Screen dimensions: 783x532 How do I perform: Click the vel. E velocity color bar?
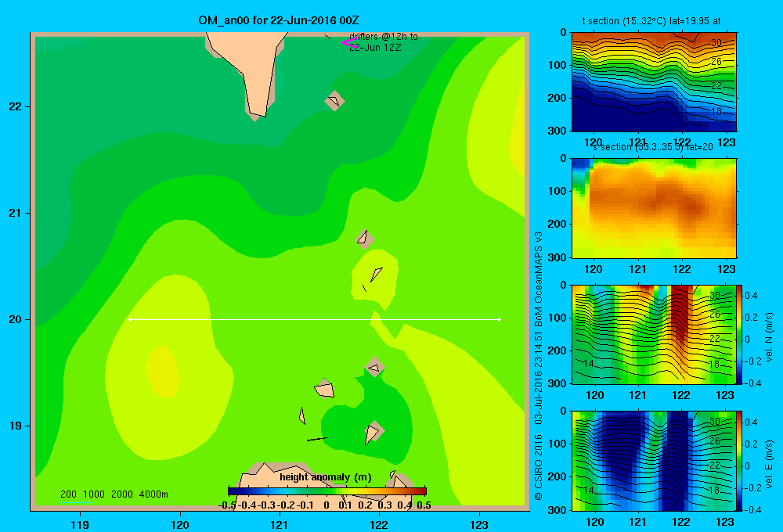pyautogui.click(x=740, y=461)
